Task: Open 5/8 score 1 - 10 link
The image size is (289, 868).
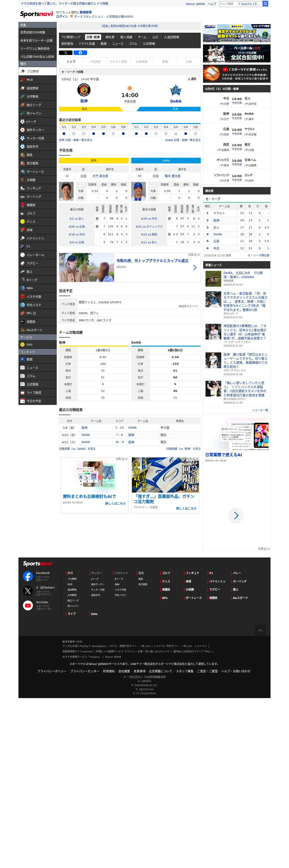Action: point(120,428)
